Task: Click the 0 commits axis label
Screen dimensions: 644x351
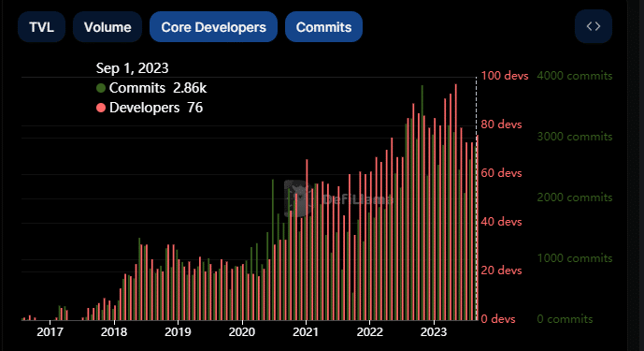Action: click(x=565, y=319)
